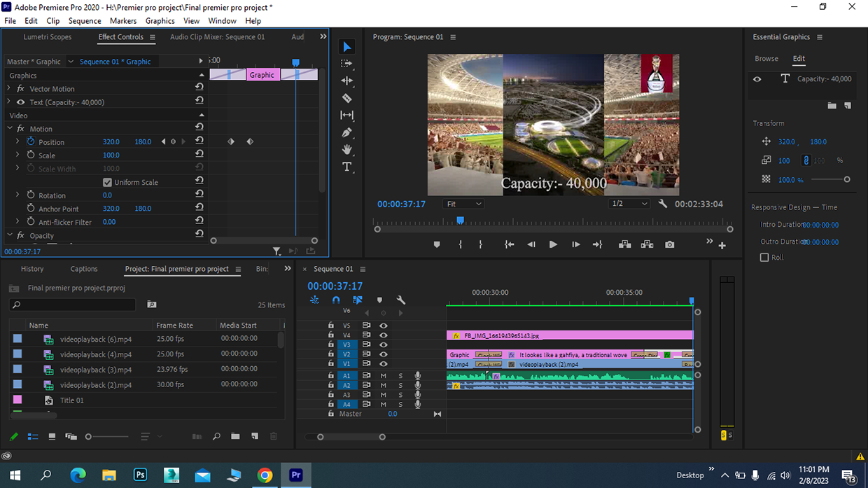Image resolution: width=868 pixels, height=488 pixels.
Task: Select the Type tool
Action: coord(347,167)
